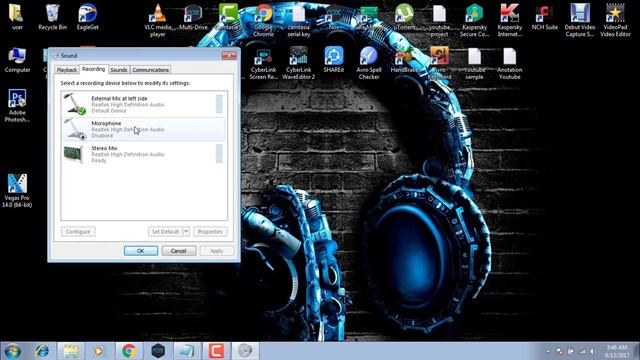Launch the HandBrake desktop shortcut
Screen dimensions: 640x360
[x=404, y=60]
